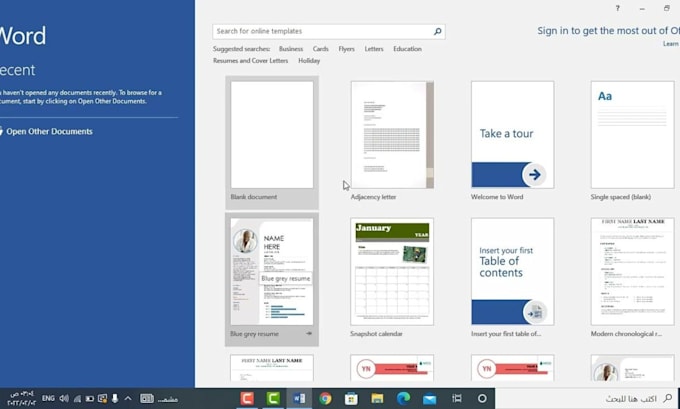Click the Recent heading in sidebar

17,70
